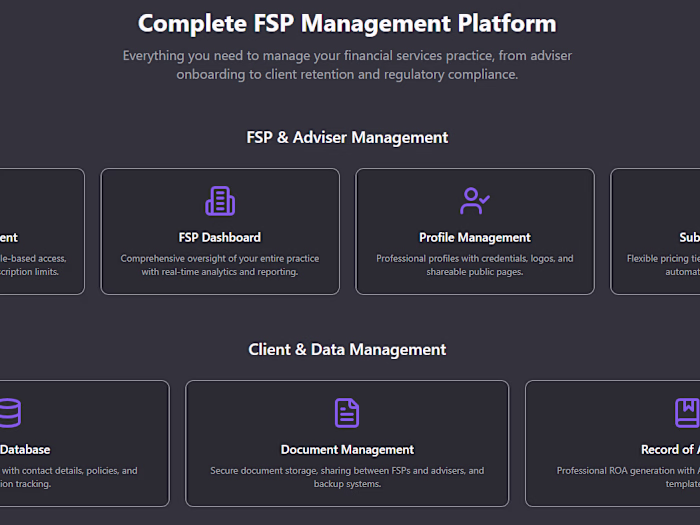
Task: Click the Document Management file icon
Action: 347,413
